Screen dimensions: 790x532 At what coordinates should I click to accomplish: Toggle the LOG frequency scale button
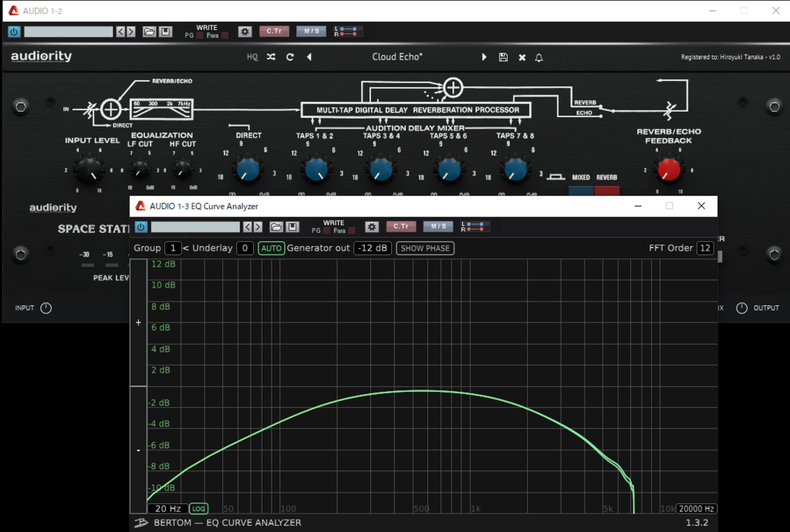(x=198, y=508)
